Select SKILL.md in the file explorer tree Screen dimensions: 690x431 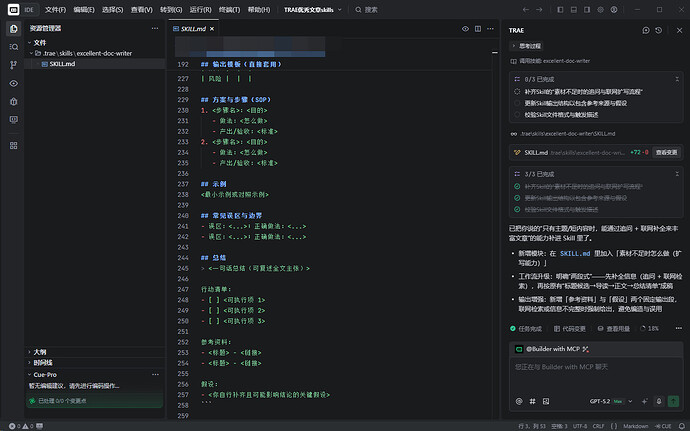(x=62, y=64)
